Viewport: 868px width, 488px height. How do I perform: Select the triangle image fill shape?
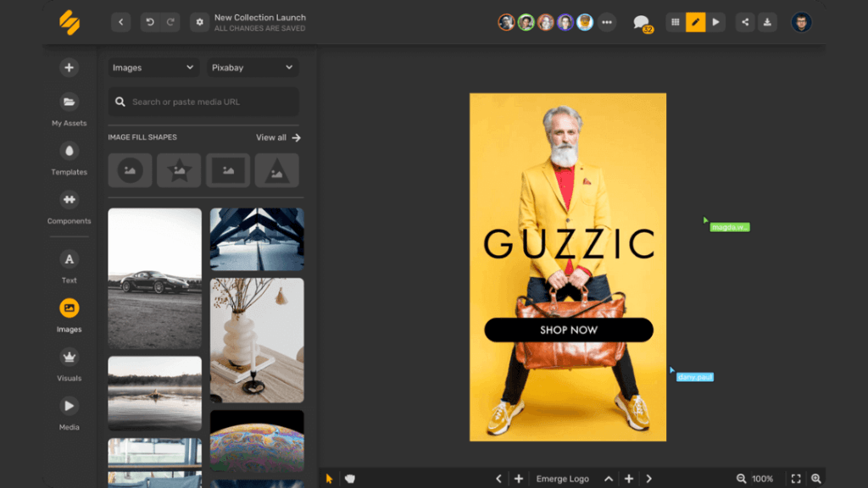pos(277,170)
